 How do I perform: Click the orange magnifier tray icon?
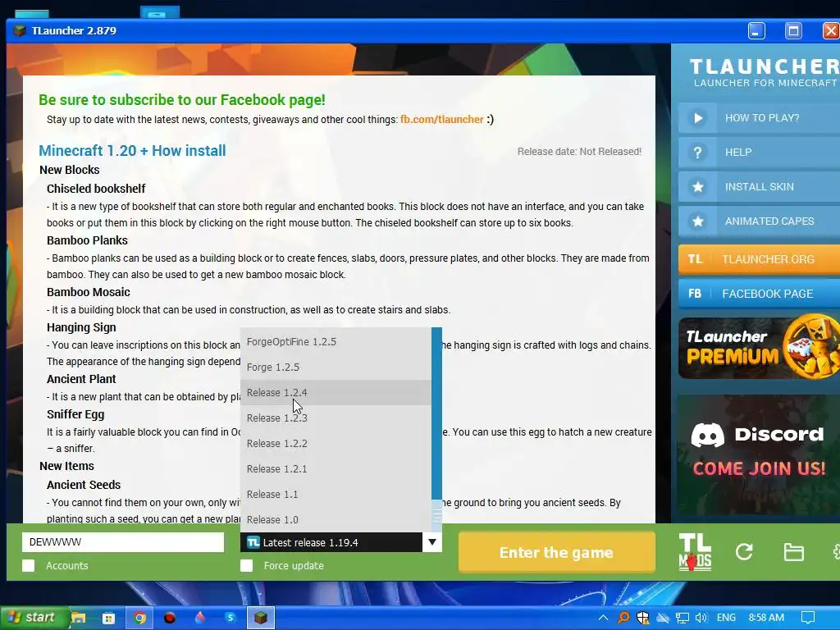623,618
